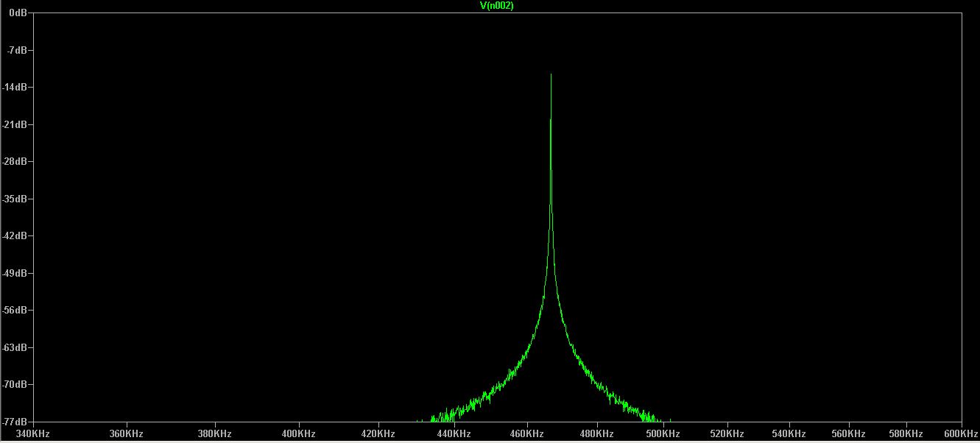The width and height of the screenshot is (980, 443).
Task: Click the -14dB axis label
Action: pyautogui.click(x=15, y=87)
